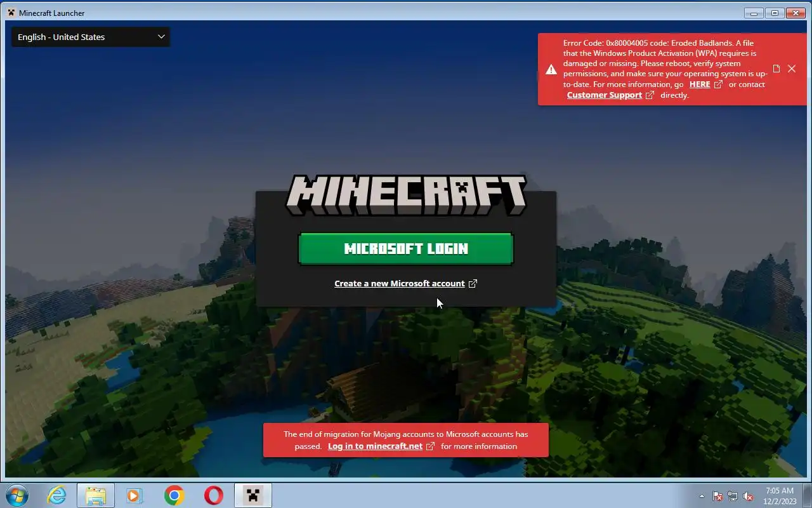Click the external-link icon next to Create a new Microsoft account
The height and width of the screenshot is (508, 812).
click(473, 283)
